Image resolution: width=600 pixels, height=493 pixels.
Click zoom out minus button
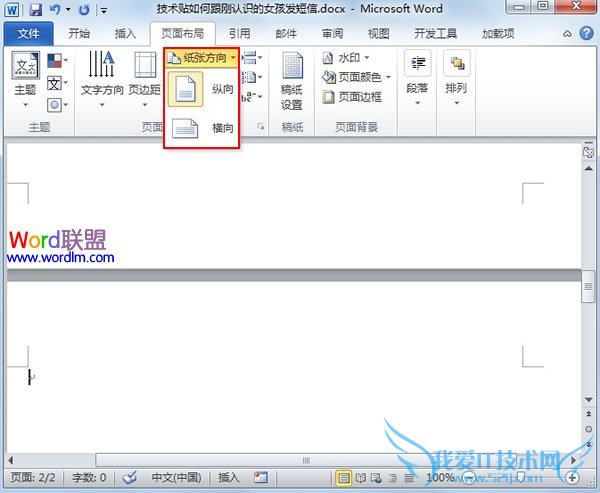[x=469, y=478]
